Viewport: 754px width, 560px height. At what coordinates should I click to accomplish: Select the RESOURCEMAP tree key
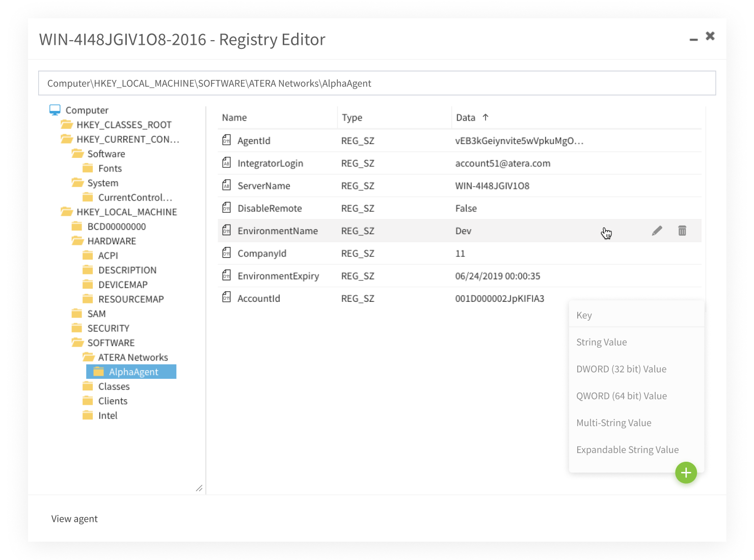pyautogui.click(x=131, y=299)
